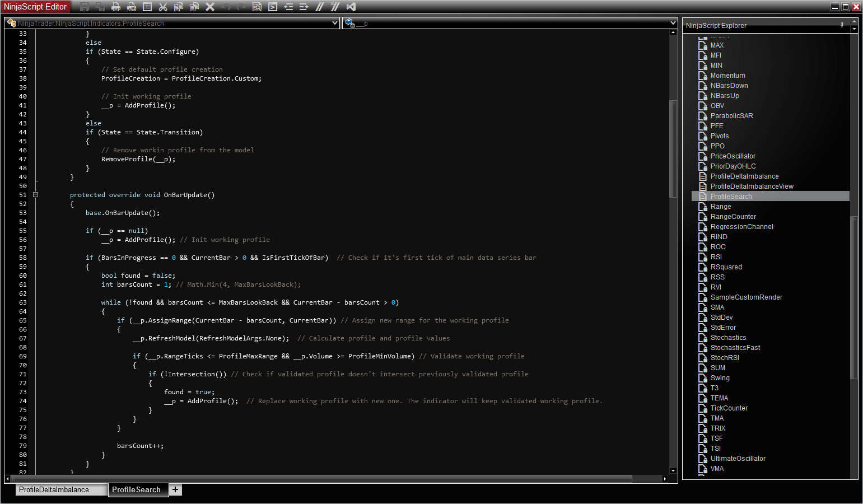Select the RangeCounter indicator item
Screen dimensions: 863x504
click(x=733, y=216)
